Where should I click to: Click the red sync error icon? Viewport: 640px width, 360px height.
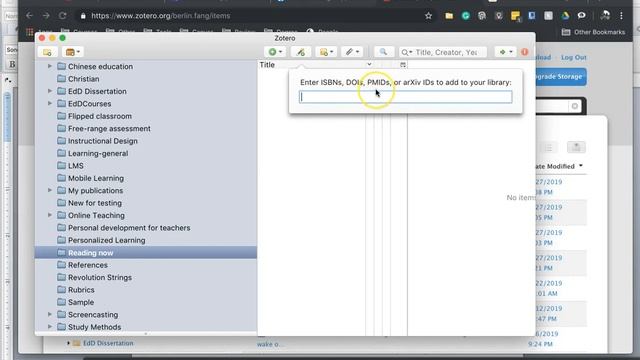[524, 52]
